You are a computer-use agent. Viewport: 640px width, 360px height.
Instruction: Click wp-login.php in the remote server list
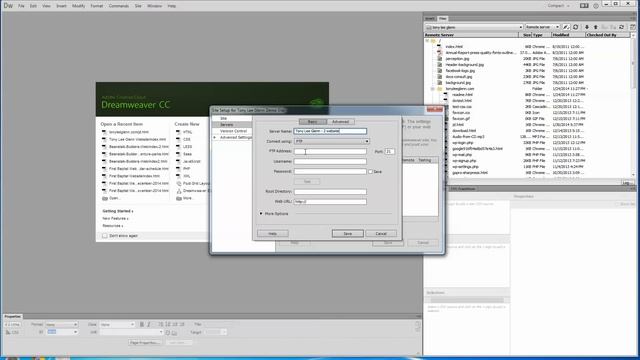pos(462,143)
